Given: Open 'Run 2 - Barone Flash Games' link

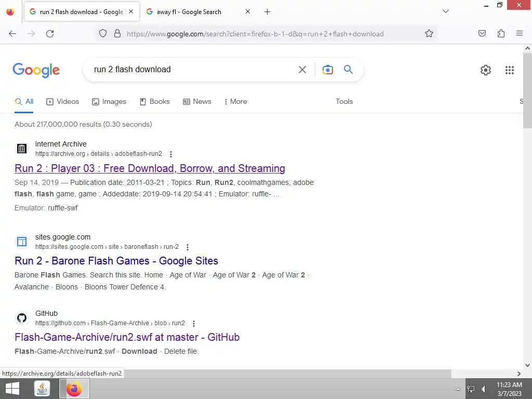Looking at the screenshot, I should click(x=116, y=261).
